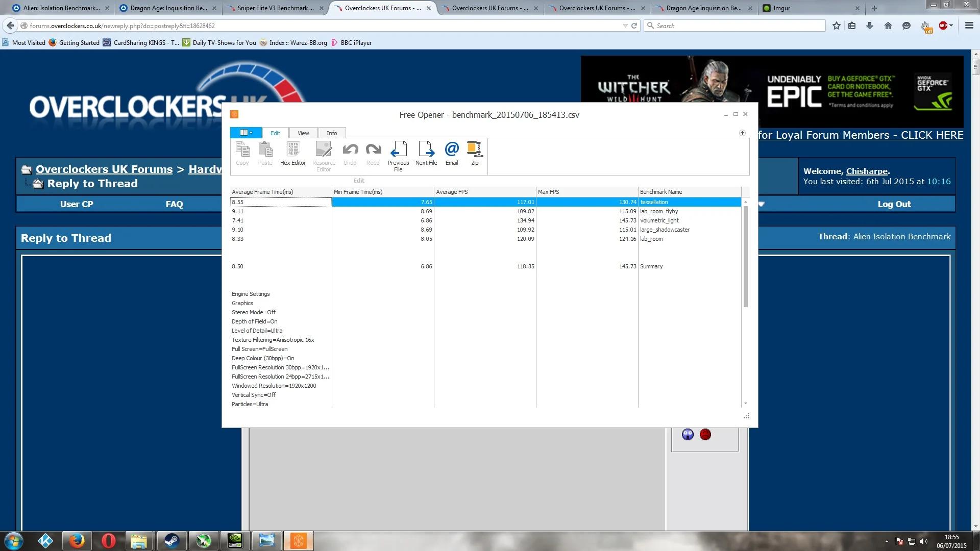Open the Free Opener file menu button
980x551 pixels.
click(x=246, y=133)
